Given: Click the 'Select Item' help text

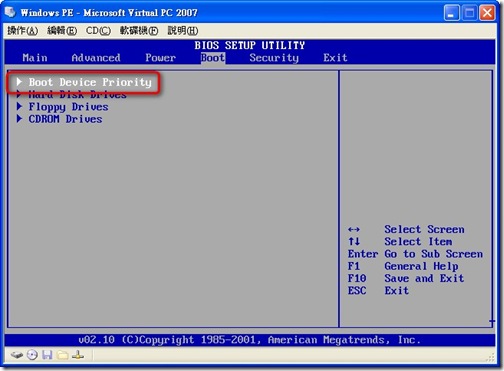Looking at the screenshot, I should click(418, 241).
